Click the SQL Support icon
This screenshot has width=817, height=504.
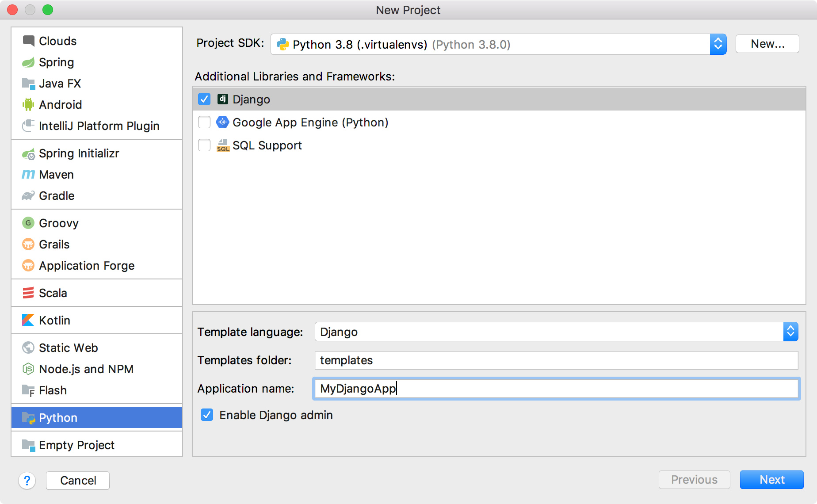coord(223,145)
